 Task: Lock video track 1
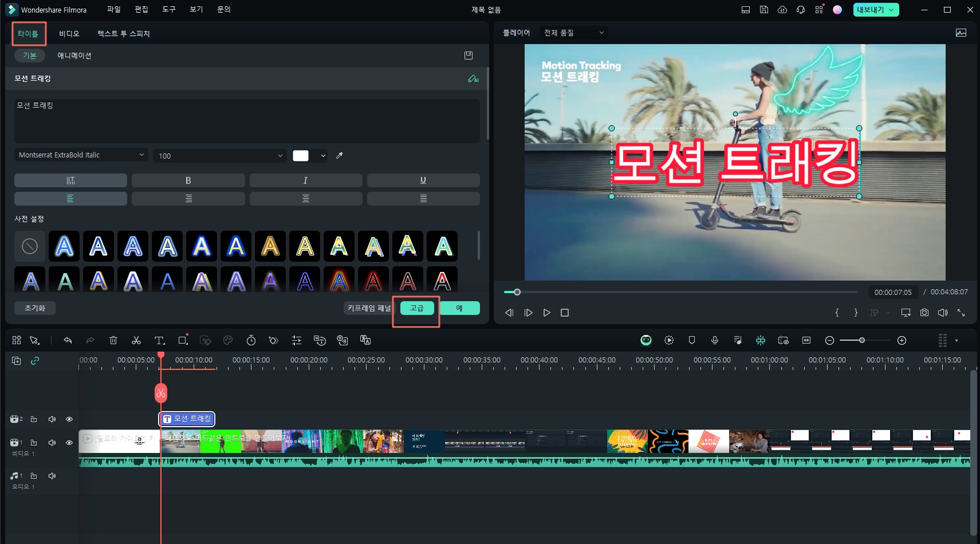click(34, 443)
